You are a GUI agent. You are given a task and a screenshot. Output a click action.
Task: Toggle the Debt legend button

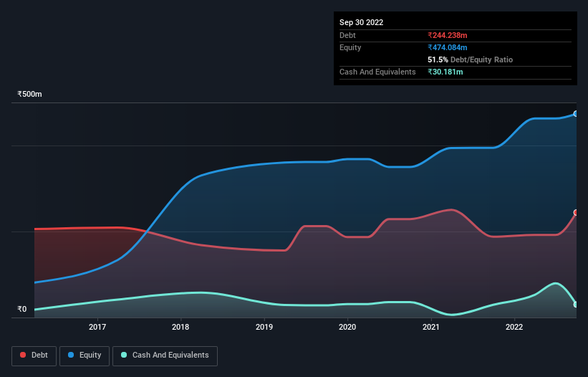click(x=34, y=355)
